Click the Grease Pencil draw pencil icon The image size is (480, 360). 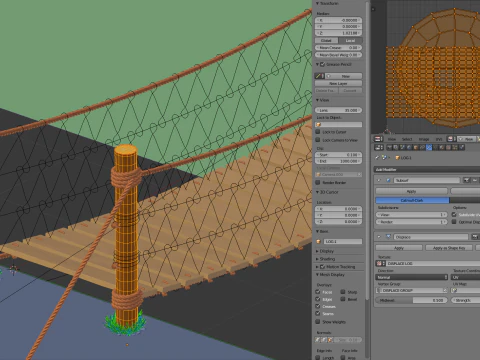pyautogui.click(x=318, y=76)
